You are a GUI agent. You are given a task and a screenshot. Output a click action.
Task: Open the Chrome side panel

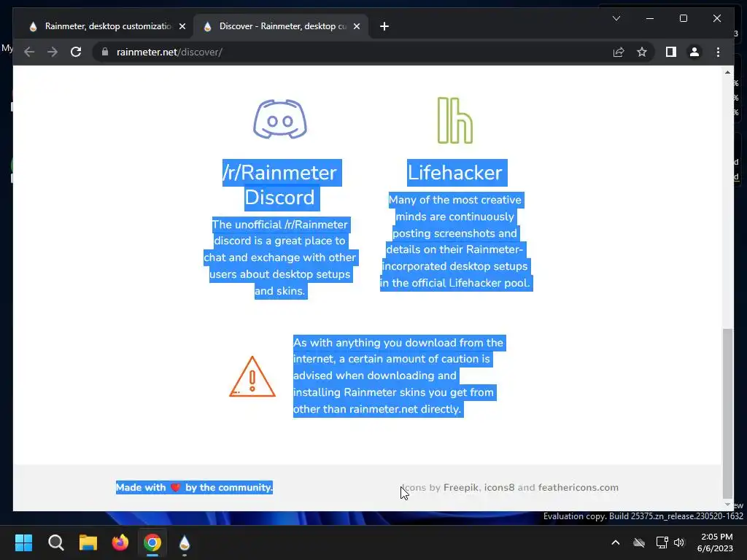(671, 52)
